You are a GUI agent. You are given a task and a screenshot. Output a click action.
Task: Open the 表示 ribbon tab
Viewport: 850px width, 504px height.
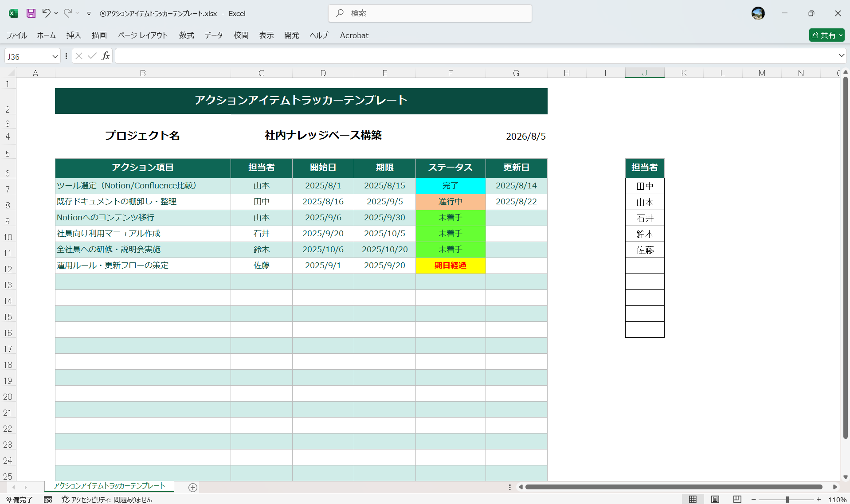(x=266, y=35)
